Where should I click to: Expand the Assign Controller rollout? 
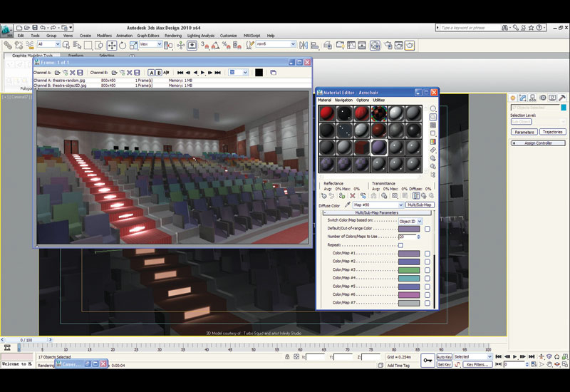point(539,143)
